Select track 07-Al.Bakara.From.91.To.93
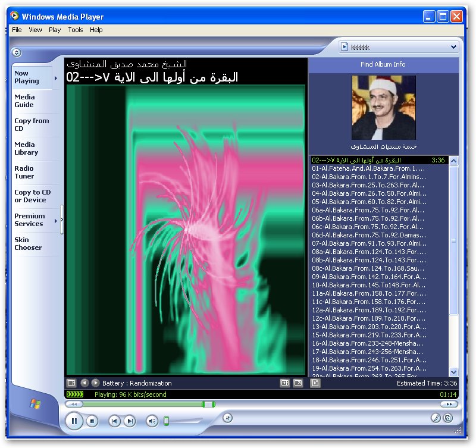The image size is (476, 448). (x=379, y=243)
